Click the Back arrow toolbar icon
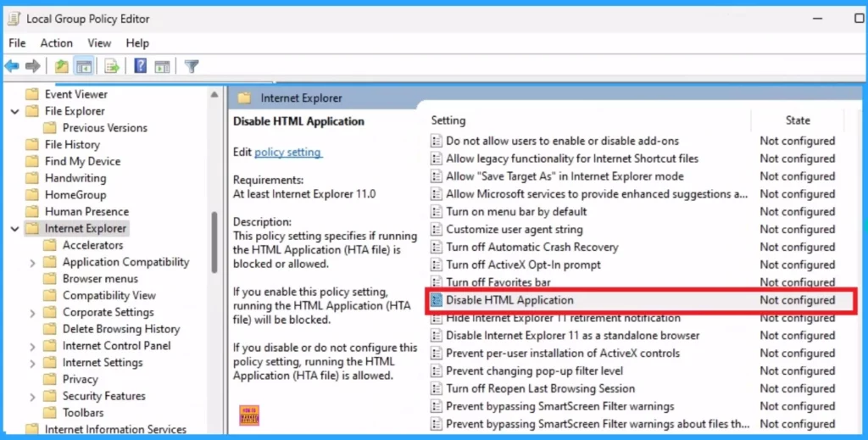 12,66
